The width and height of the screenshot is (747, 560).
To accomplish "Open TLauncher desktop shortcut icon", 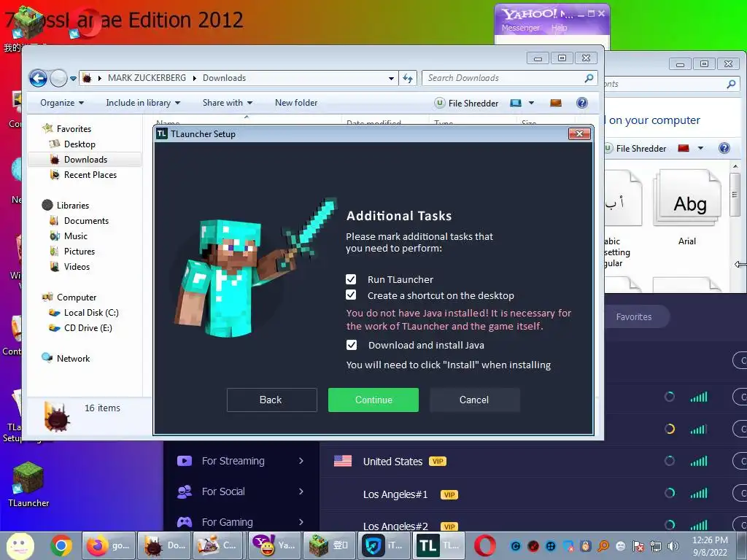I will pos(28,484).
